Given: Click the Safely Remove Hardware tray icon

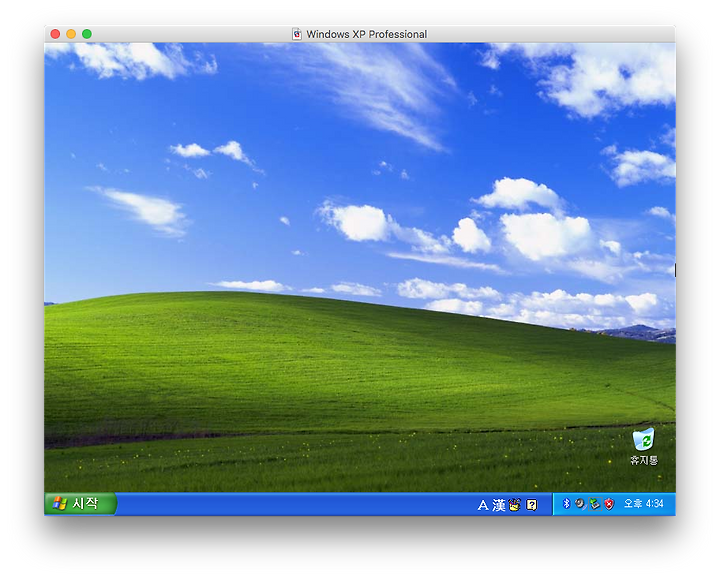Looking at the screenshot, I should (595, 504).
